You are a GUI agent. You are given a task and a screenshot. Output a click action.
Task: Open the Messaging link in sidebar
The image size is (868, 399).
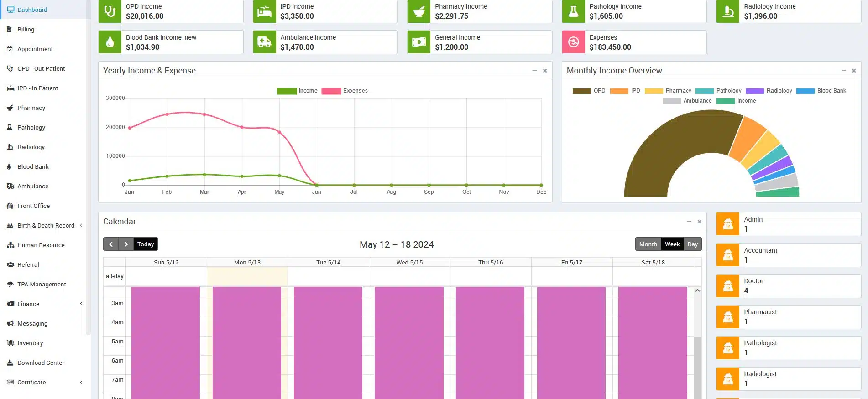tap(32, 323)
